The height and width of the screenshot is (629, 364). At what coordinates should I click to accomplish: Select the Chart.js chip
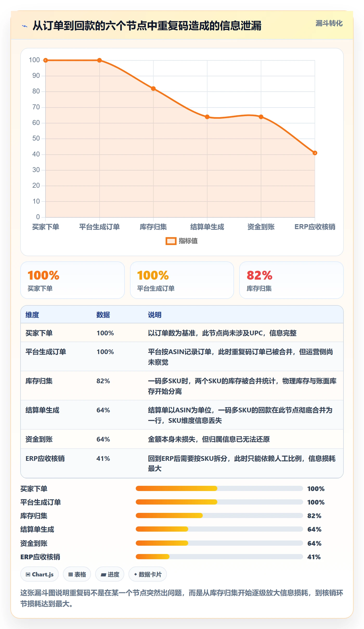point(40,574)
